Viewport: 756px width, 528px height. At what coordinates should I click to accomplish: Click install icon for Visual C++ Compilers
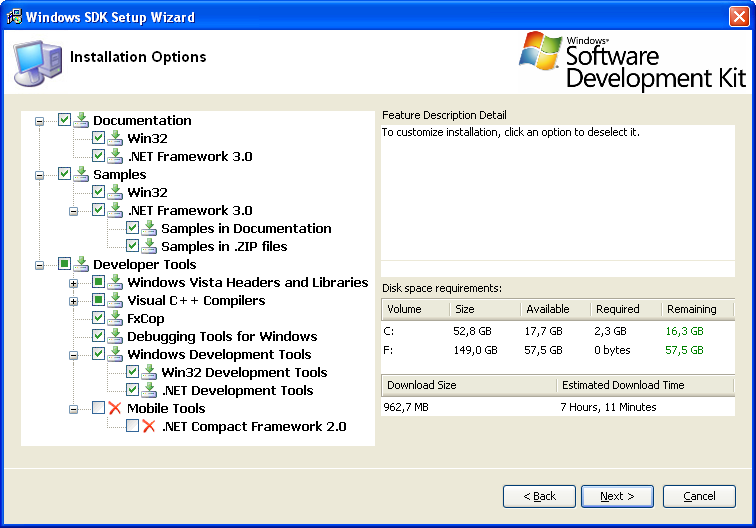[115, 300]
